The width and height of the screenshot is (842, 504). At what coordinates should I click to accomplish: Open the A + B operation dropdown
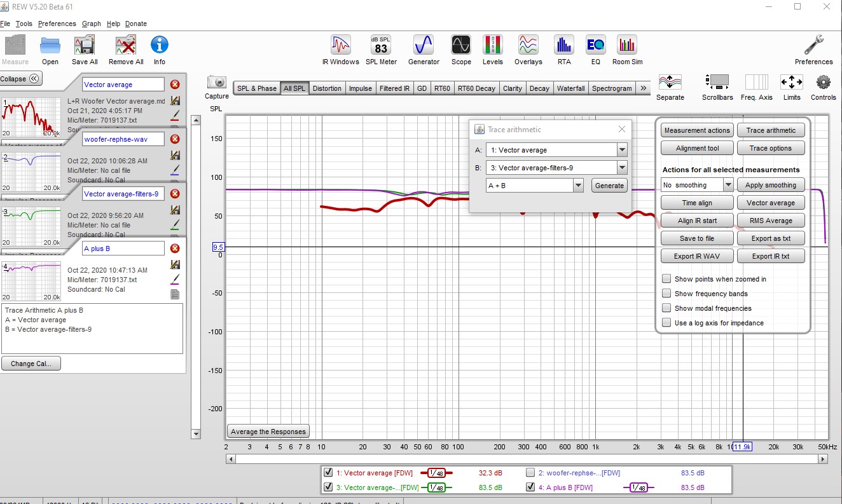click(x=578, y=186)
